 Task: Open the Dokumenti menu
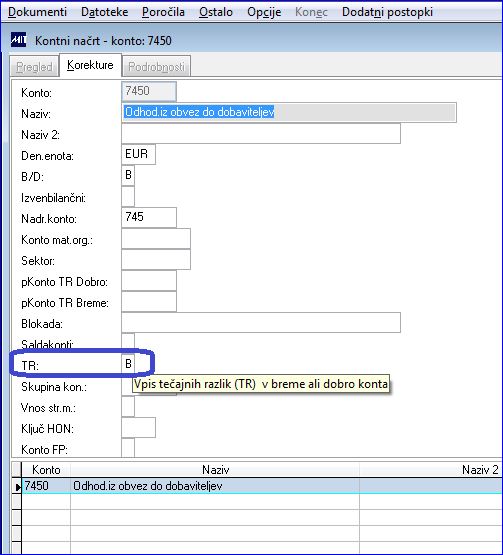(x=37, y=12)
